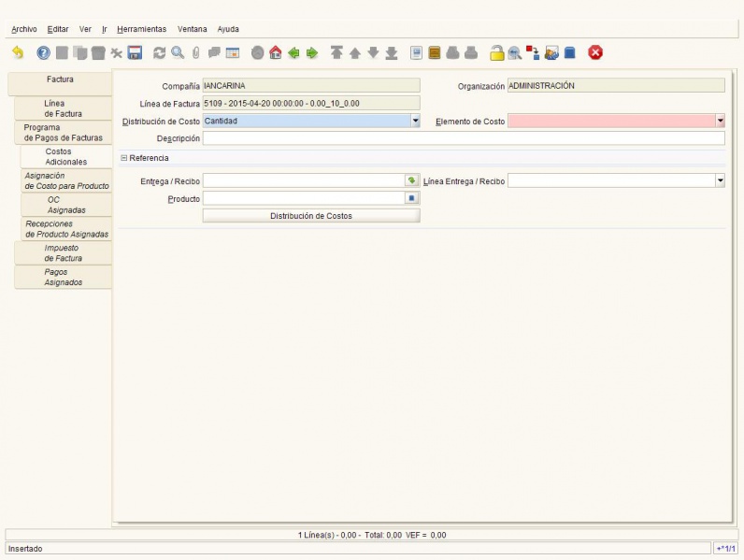Open attachments with the paperclip icon
Image resolution: width=744 pixels, height=560 pixels.
tap(196, 52)
